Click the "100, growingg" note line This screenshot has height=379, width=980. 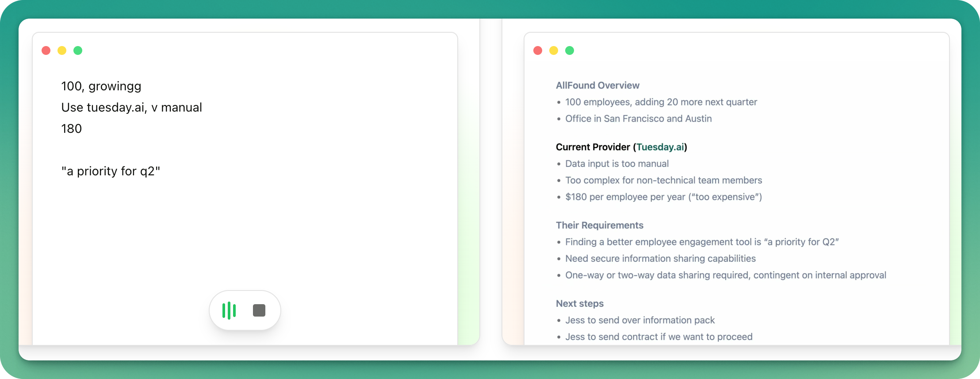tap(101, 86)
